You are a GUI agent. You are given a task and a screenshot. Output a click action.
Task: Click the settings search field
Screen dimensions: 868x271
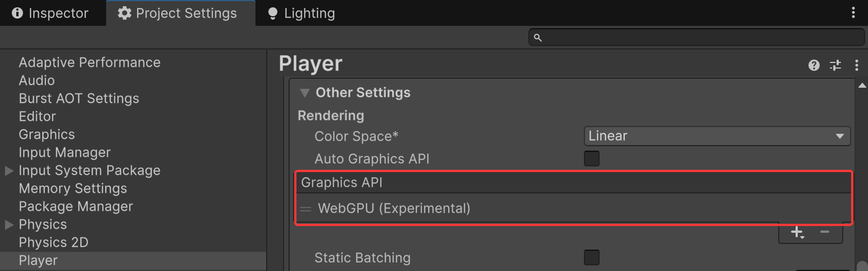[x=702, y=38]
